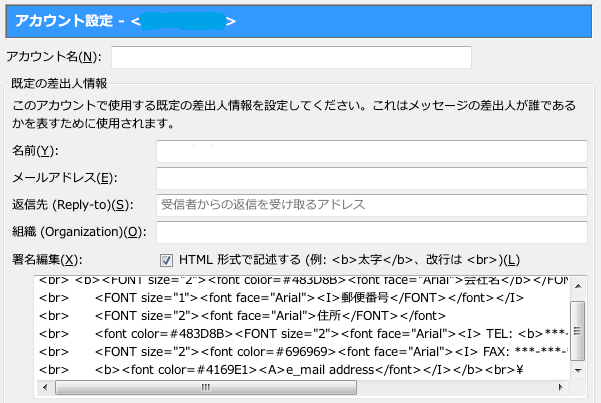
Task: Click the アカウント名 input field
Action: 290,58
